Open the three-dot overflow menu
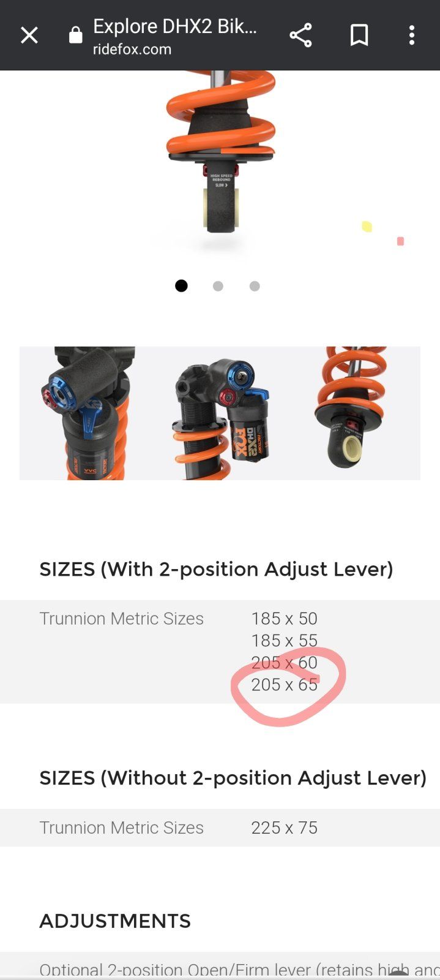The width and height of the screenshot is (440, 980). [412, 36]
